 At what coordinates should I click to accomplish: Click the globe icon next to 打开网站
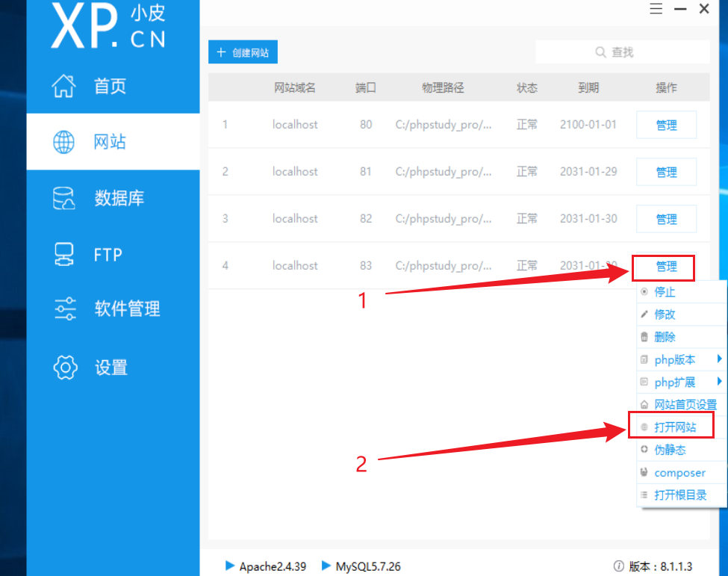pyautogui.click(x=644, y=427)
